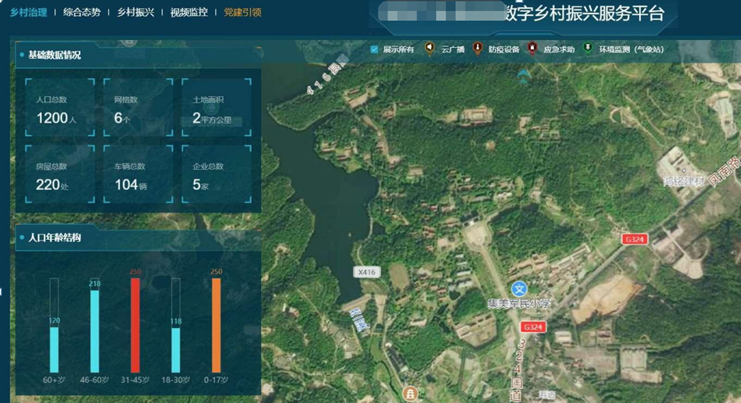Select the 环境监测（气象站）legend label
741x403 pixels.
coord(631,49)
